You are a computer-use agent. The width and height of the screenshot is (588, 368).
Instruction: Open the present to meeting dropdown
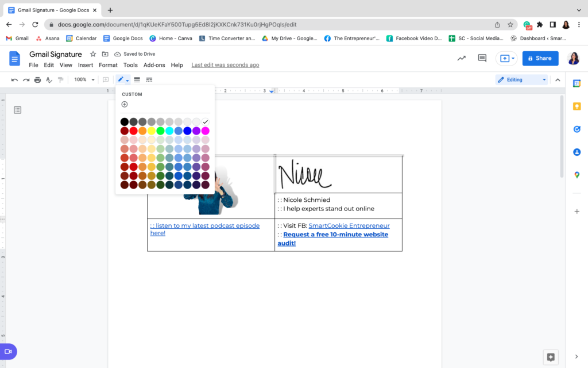(x=513, y=59)
